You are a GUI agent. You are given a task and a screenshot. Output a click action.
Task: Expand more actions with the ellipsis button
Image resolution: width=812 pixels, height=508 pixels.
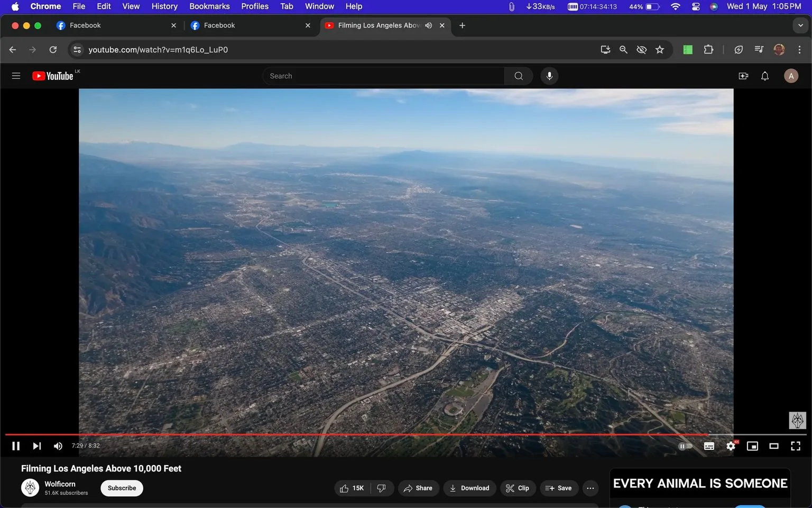point(590,488)
